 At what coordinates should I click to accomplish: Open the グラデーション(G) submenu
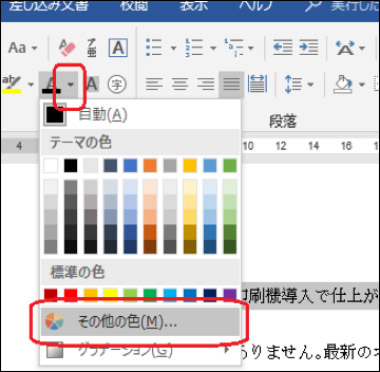coord(140,350)
